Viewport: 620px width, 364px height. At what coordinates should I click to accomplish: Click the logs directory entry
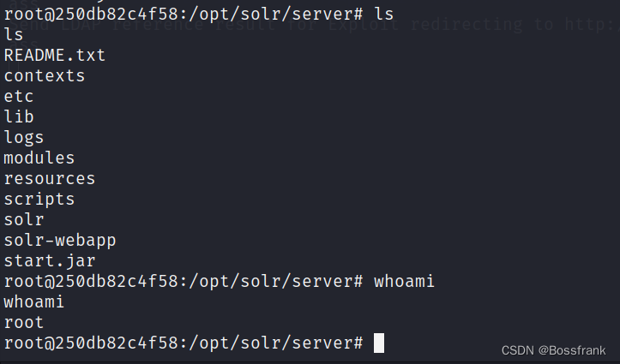[x=24, y=138]
